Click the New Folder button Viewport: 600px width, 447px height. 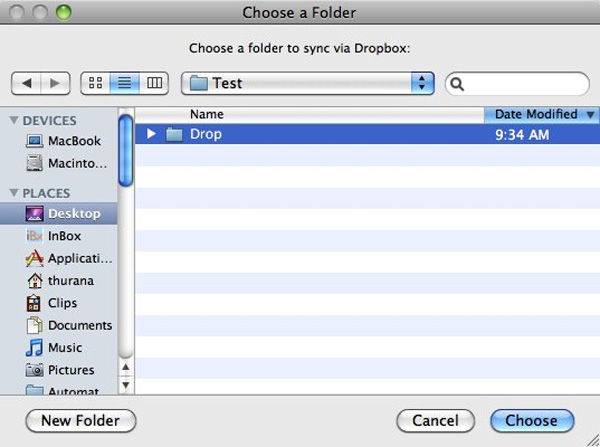point(81,421)
